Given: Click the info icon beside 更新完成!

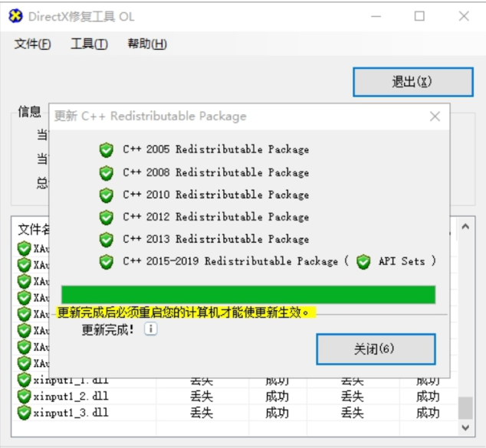Looking at the screenshot, I should (151, 329).
